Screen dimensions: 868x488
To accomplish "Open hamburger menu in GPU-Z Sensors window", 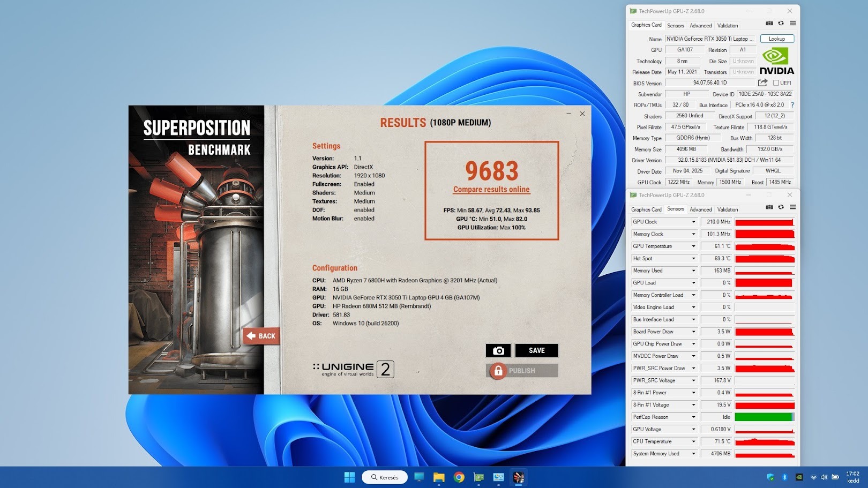I will point(792,207).
